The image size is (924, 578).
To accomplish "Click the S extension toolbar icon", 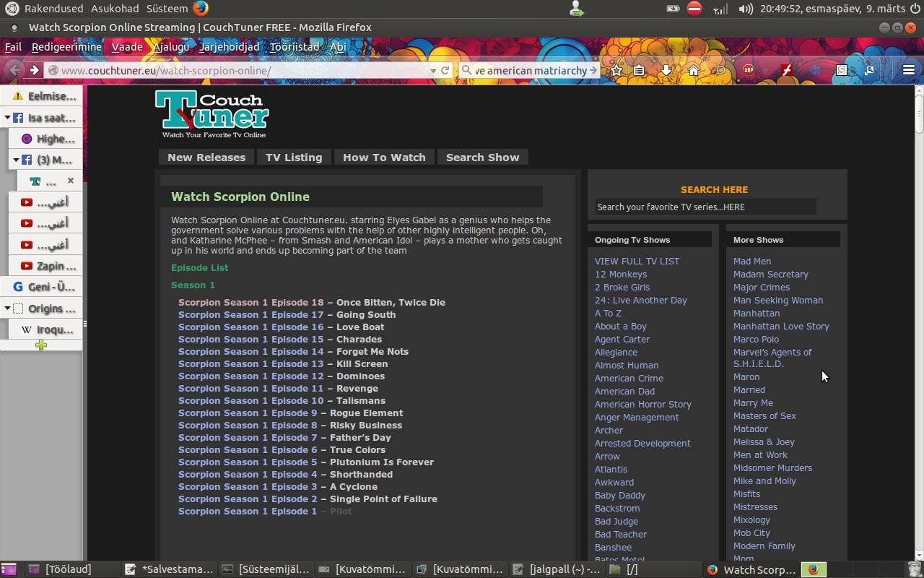I will pos(842,70).
